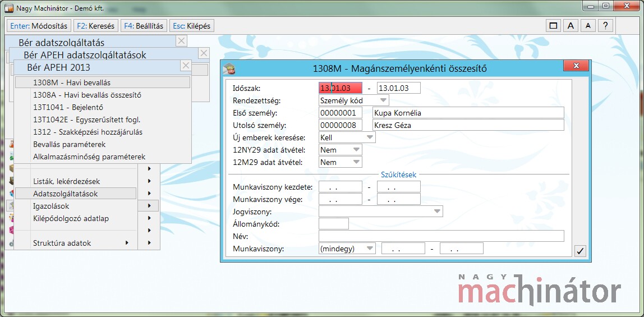Click the Kupa Kornélia name field

(468, 113)
